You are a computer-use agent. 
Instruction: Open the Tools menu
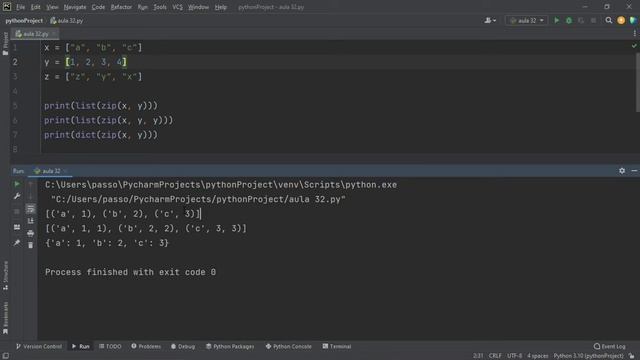click(x=160, y=7)
